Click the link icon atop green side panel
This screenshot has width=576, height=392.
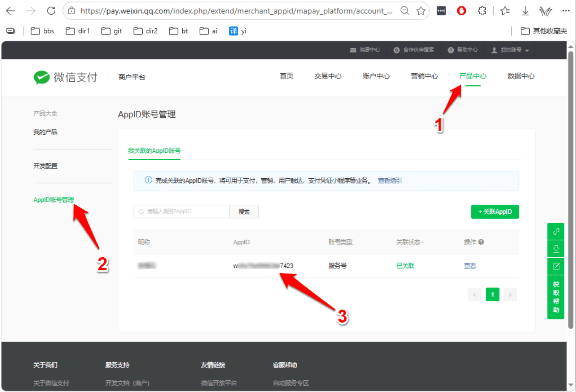coord(556,231)
